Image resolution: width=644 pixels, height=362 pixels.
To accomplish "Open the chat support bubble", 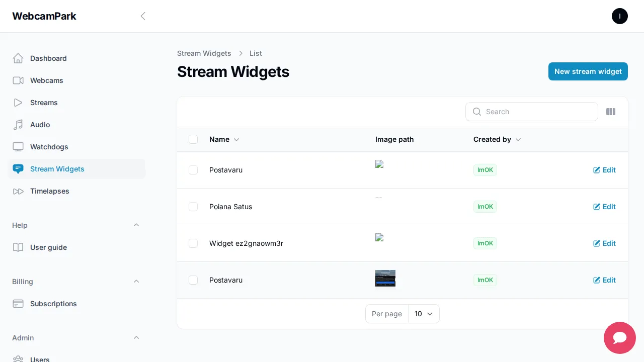I will click(620, 338).
